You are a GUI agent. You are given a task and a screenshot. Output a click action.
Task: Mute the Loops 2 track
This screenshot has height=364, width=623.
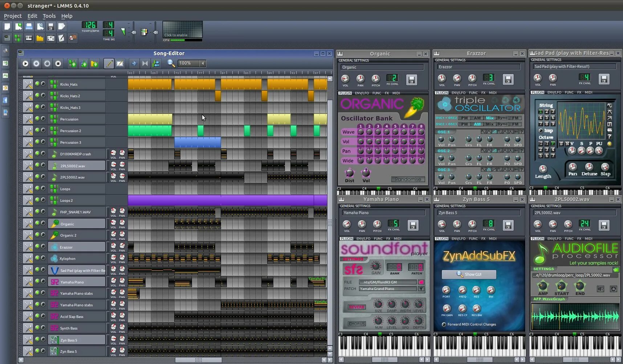[37, 200]
